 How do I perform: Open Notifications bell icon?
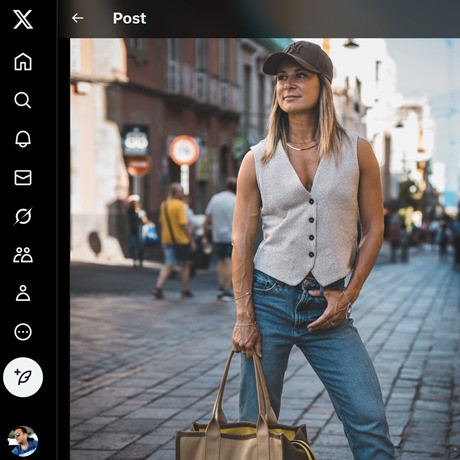[x=23, y=139]
